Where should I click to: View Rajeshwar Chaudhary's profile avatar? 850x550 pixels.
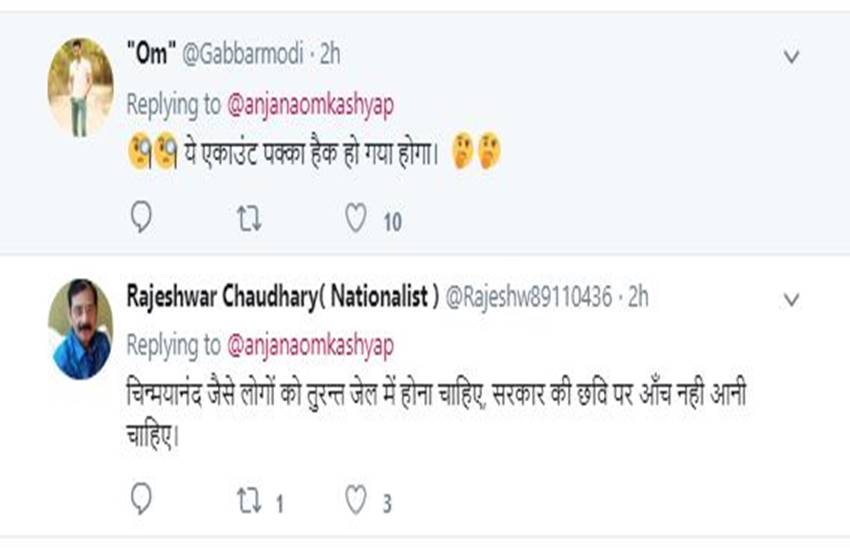[81, 329]
